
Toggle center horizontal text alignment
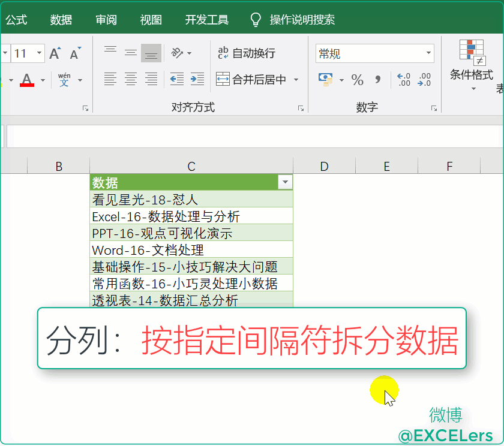pos(131,79)
